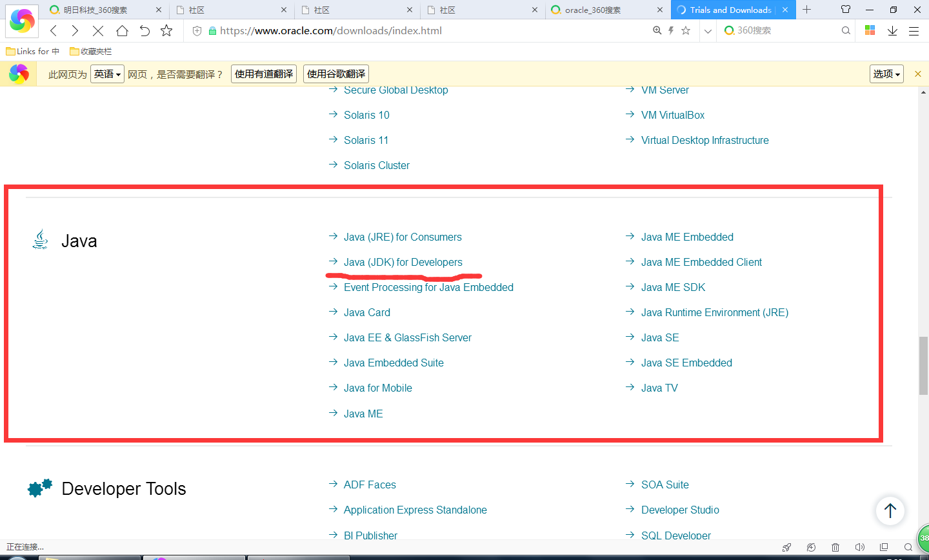Open the Java ME Embedded Client link

pos(701,262)
